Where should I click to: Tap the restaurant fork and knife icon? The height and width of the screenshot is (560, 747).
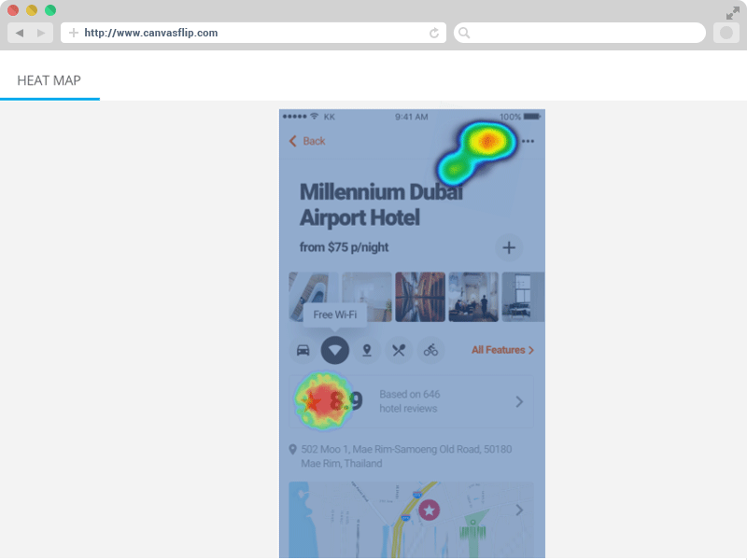pos(399,350)
